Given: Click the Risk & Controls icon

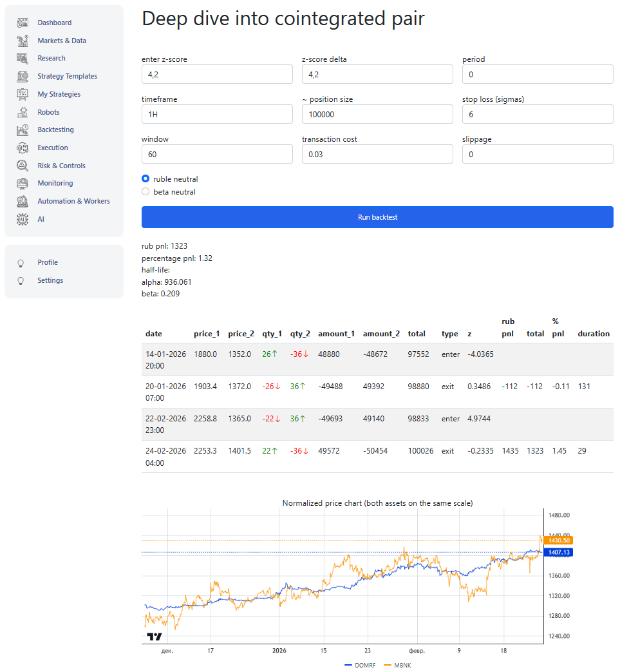Looking at the screenshot, I should 23,166.
